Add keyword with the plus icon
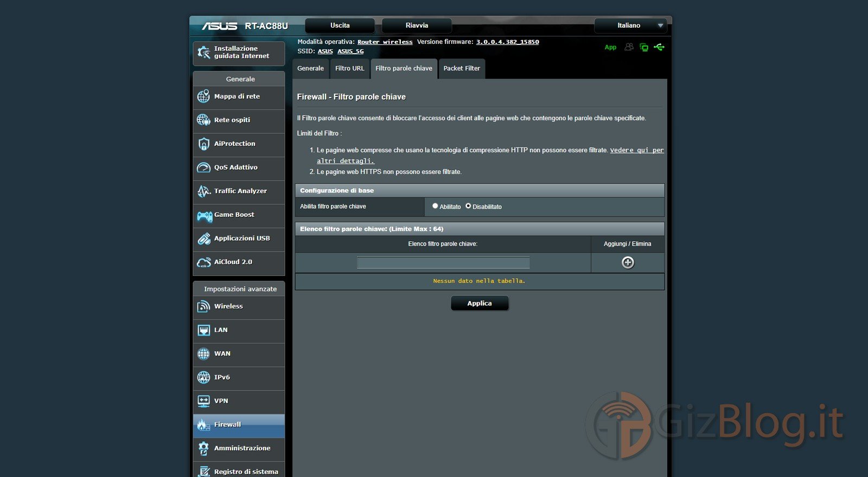Screen dimensions: 868x477 coord(628,262)
